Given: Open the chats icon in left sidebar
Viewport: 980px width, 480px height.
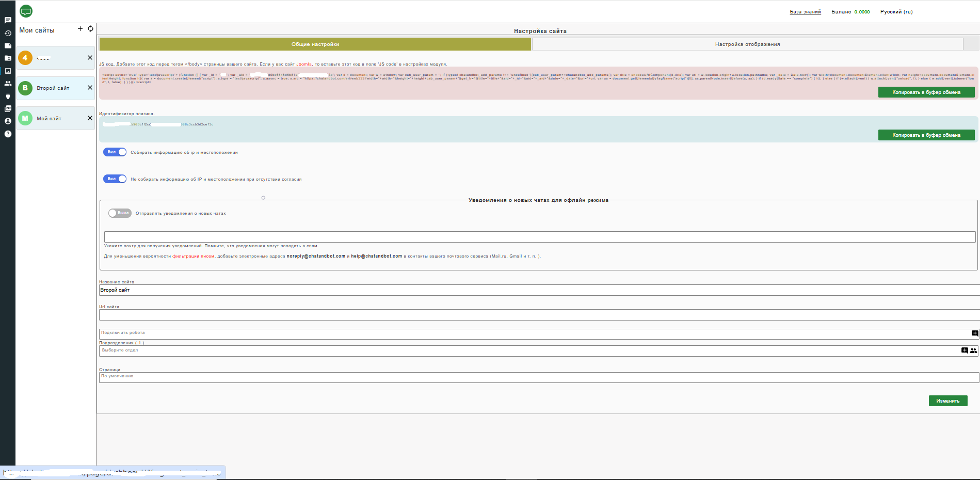Looking at the screenshot, I should 8,20.
